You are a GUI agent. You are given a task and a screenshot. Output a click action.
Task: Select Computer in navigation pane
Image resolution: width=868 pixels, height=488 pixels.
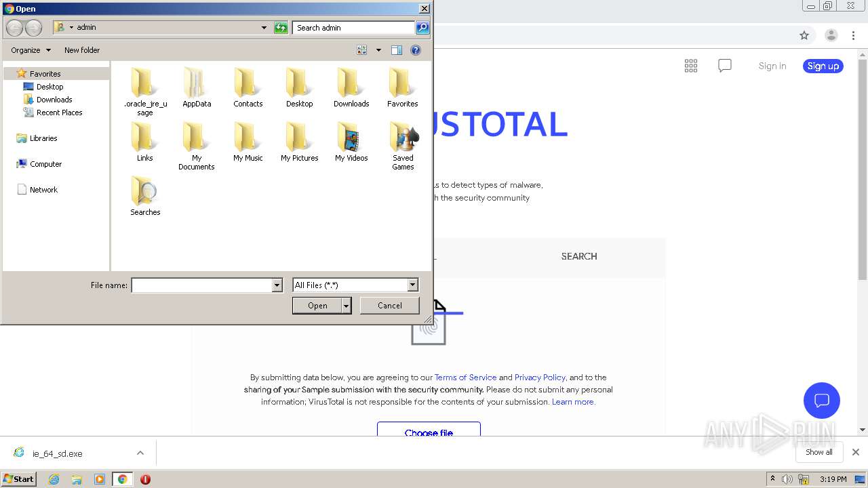point(45,164)
